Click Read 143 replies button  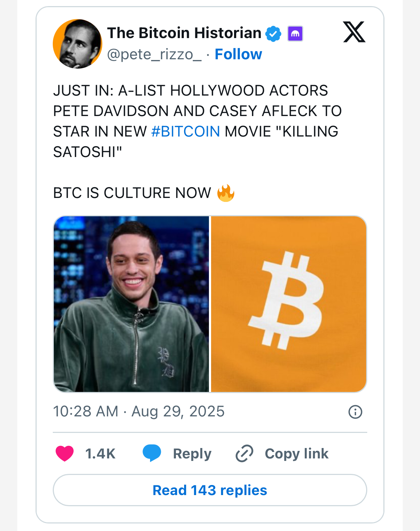210,490
